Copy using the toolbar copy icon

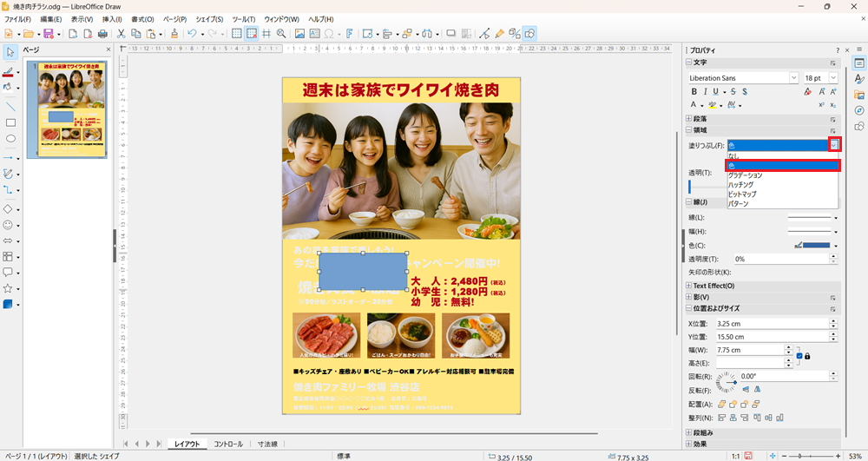135,33
